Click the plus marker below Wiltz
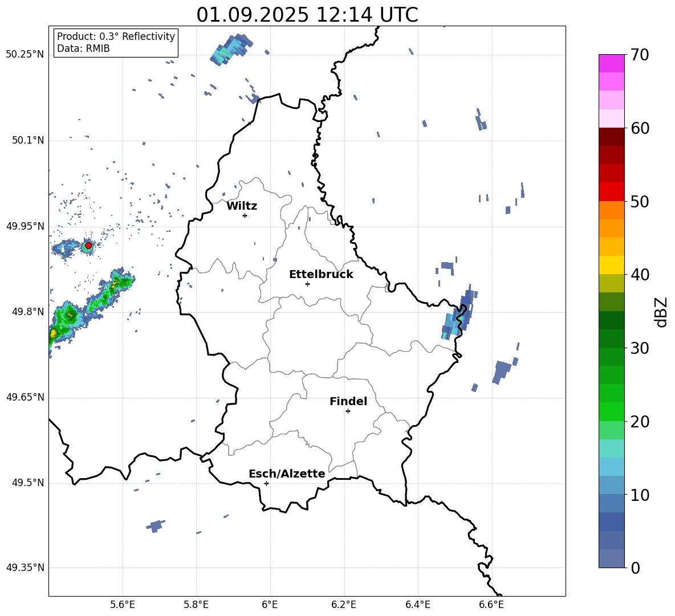Viewport: 675px width, 616px height. point(245,215)
